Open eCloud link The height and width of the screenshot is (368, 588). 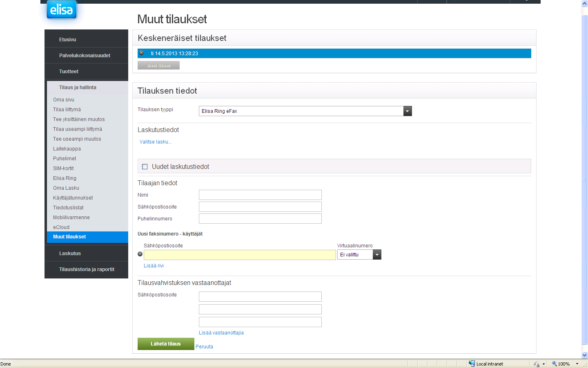click(x=61, y=227)
